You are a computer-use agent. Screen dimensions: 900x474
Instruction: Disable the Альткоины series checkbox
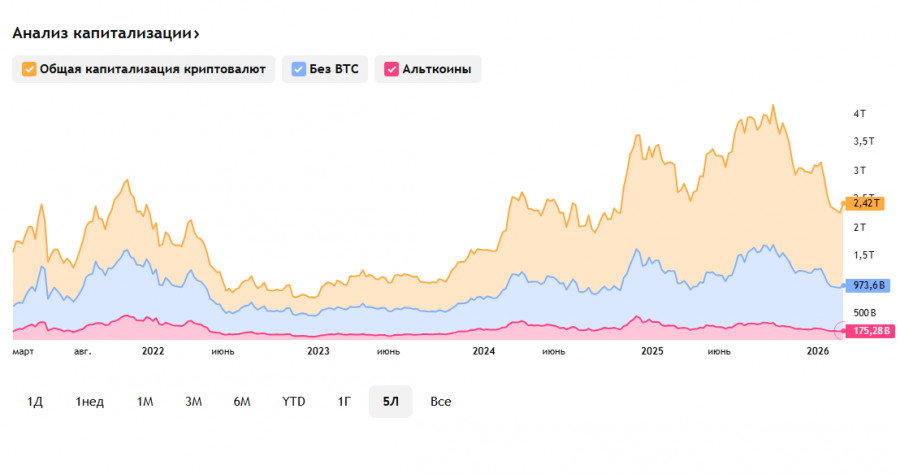(391, 69)
